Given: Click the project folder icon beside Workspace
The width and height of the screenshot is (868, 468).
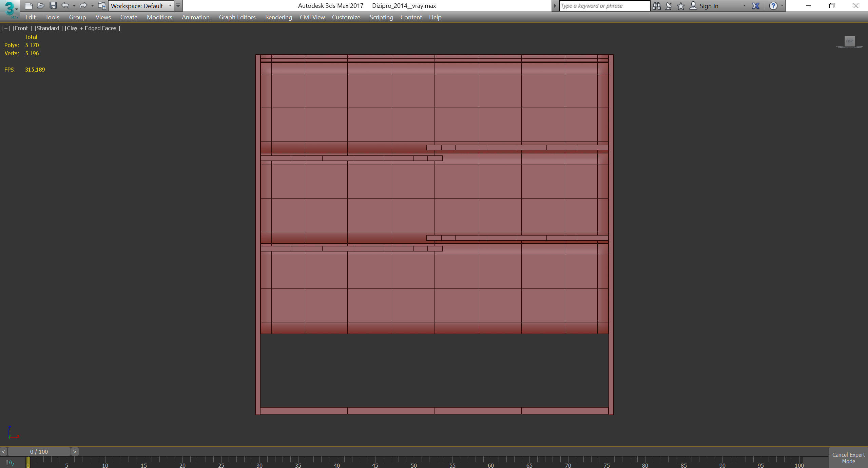Looking at the screenshot, I should tap(101, 5).
